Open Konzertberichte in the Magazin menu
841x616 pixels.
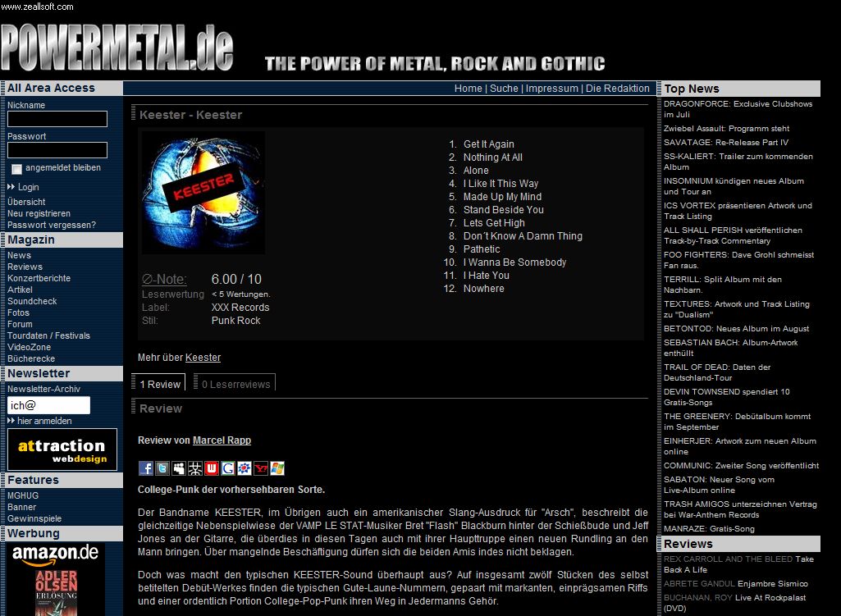[x=39, y=278]
